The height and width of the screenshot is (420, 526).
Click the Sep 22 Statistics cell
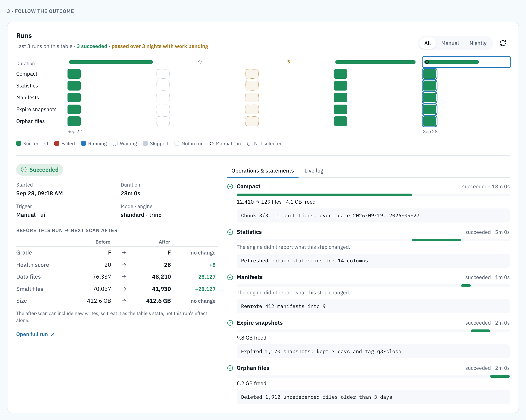click(74, 86)
